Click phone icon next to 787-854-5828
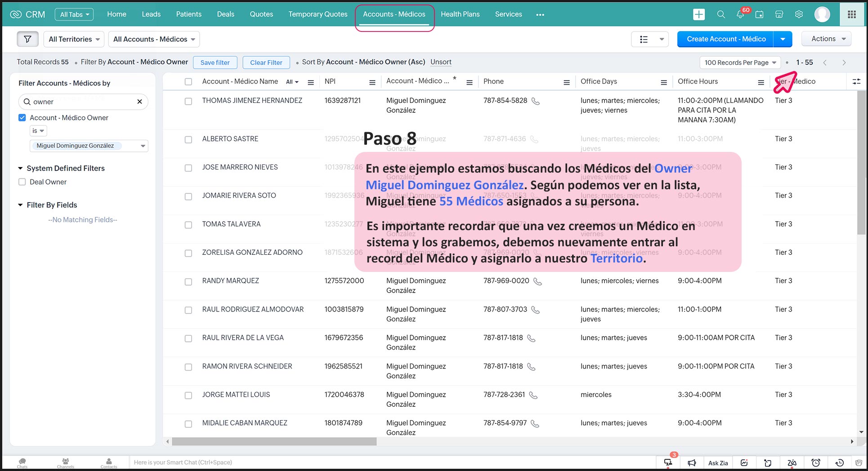The width and height of the screenshot is (868, 471). click(x=535, y=101)
